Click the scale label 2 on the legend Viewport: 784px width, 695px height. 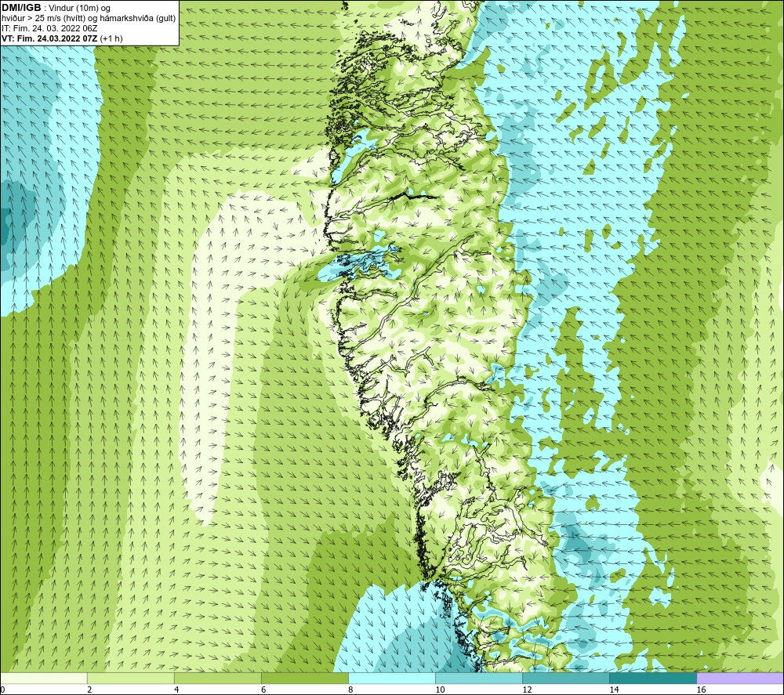coord(89,690)
